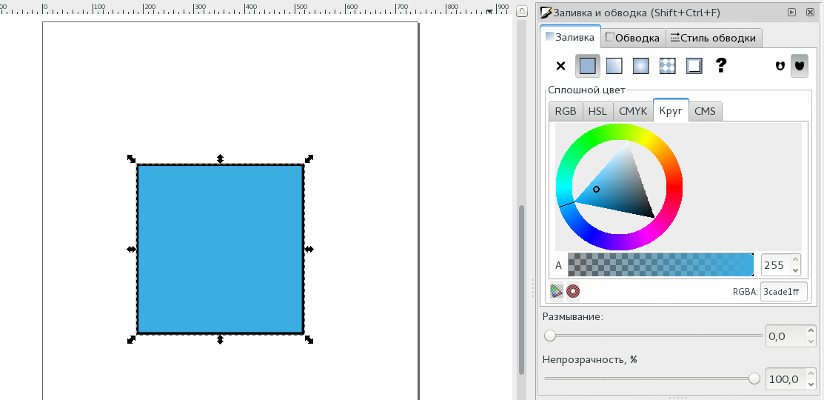Click the Размывание value field 0,0

784,336
